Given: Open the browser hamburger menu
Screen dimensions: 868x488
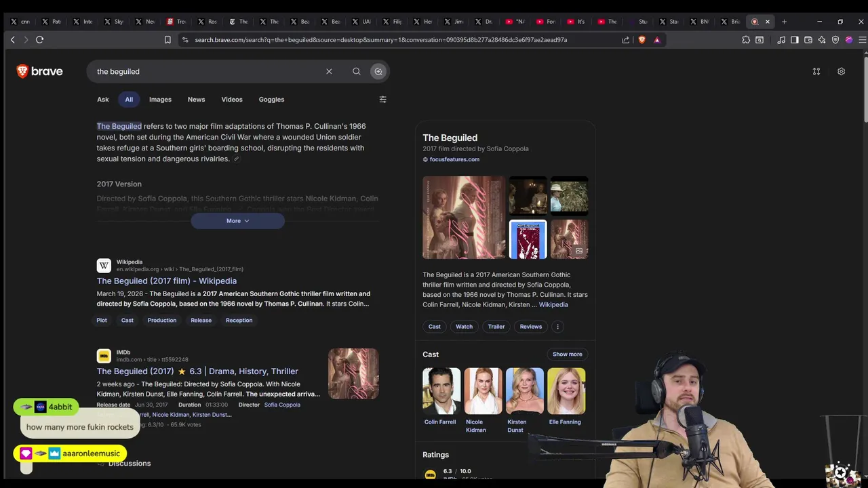Looking at the screenshot, I should click(862, 40).
